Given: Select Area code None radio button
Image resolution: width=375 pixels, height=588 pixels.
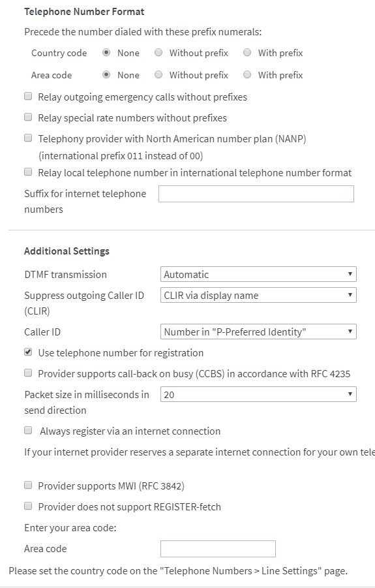Looking at the screenshot, I should click(x=106, y=74).
